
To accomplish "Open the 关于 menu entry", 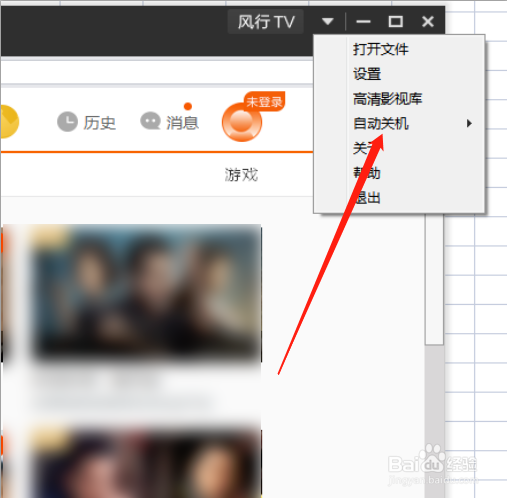I will (367, 148).
